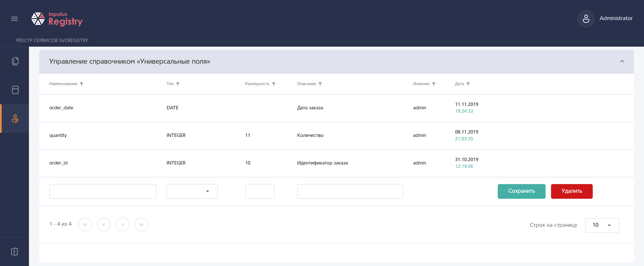The image size is (644, 266).
Task: Focus the Размерность input field
Action: coord(260,192)
